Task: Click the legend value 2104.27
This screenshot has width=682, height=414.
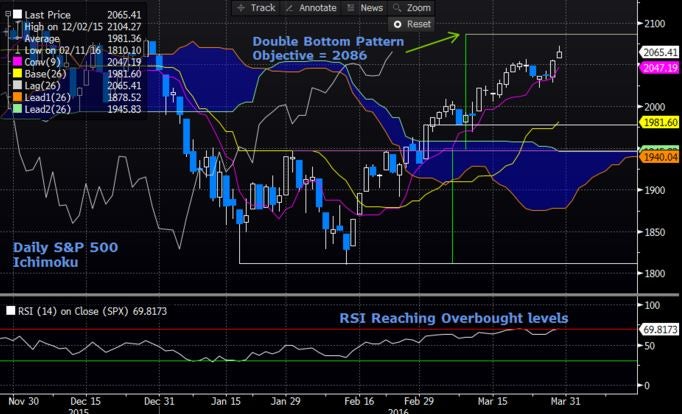Action: click(124, 27)
